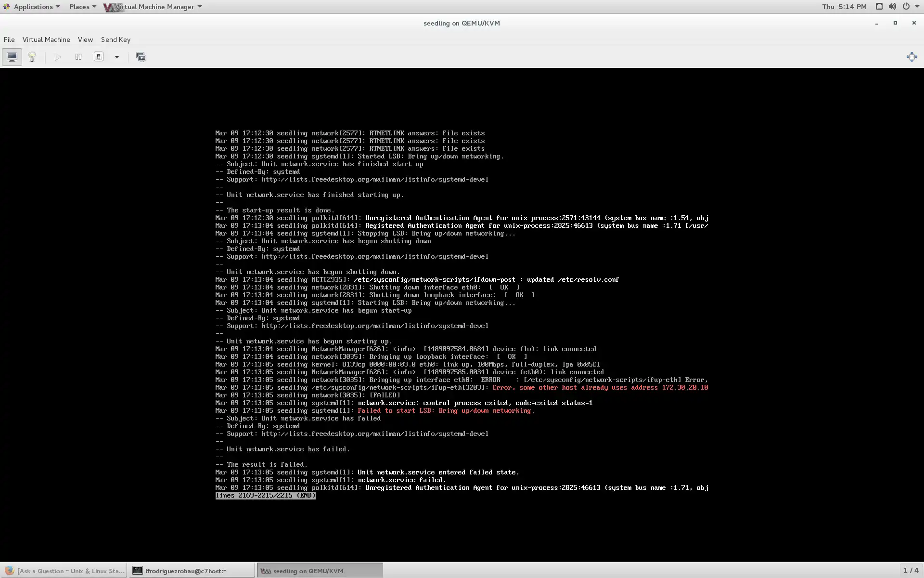Expand the Applications menu in top panel

[33, 7]
